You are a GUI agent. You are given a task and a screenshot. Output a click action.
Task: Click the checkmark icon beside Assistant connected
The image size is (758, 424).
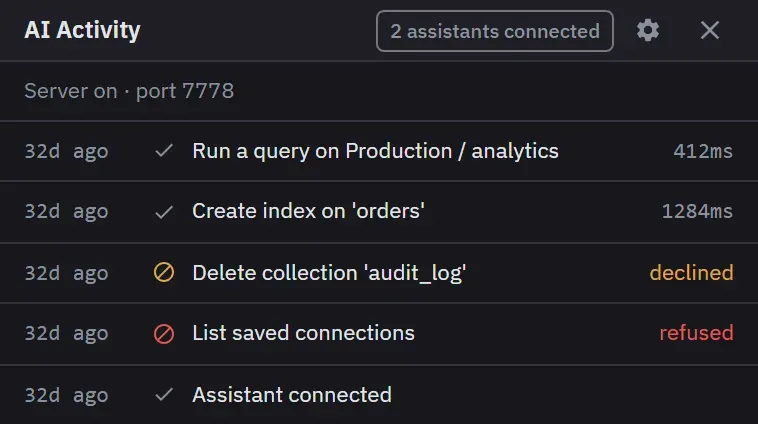[x=164, y=395]
